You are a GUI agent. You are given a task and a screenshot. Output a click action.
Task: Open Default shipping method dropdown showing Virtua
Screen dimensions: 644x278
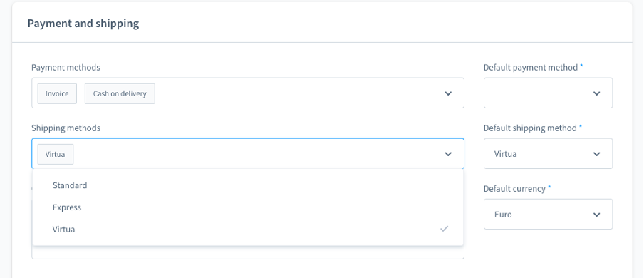click(x=548, y=153)
